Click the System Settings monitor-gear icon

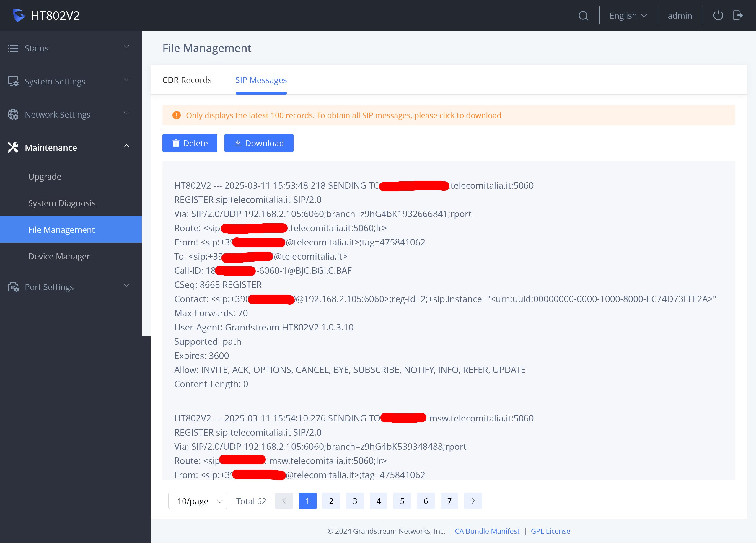pyautogui.click(x=13, y=81)
